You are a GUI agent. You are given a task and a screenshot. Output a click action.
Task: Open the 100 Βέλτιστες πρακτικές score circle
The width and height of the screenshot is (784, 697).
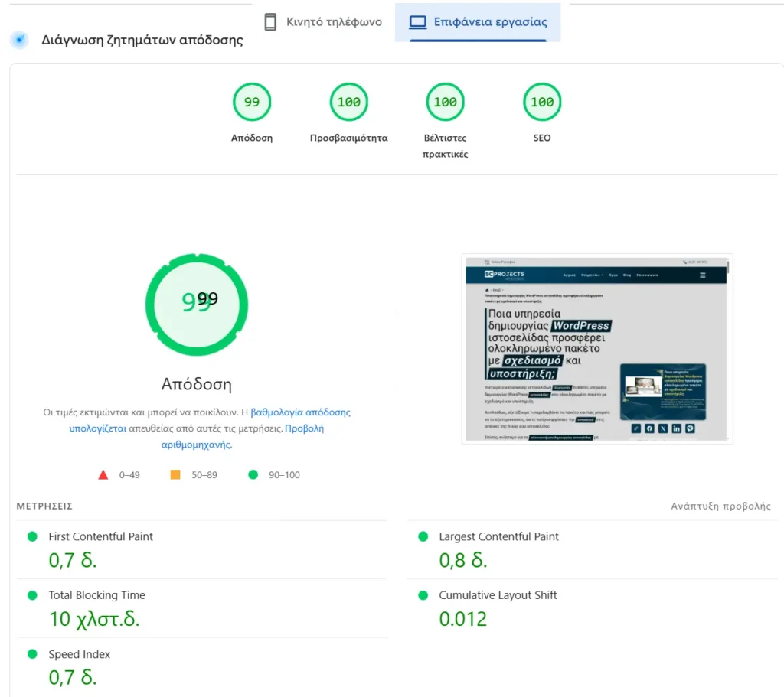coord(445,101)
